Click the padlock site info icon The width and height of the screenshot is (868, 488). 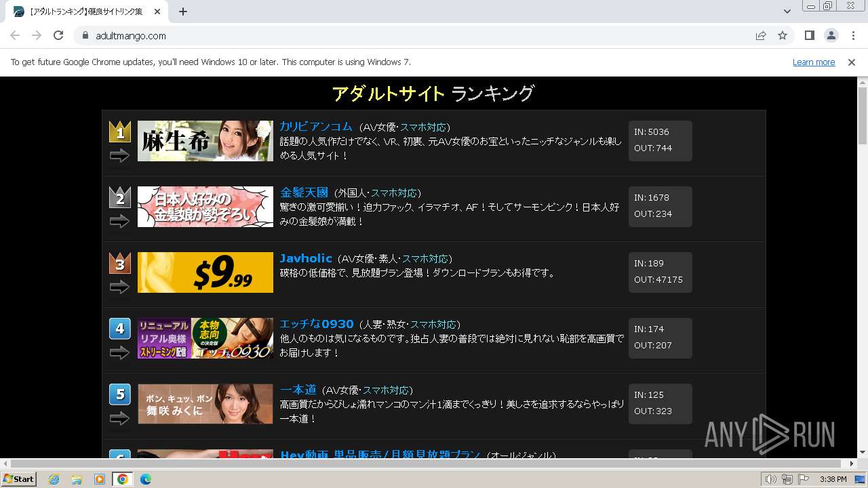(85, 35)
